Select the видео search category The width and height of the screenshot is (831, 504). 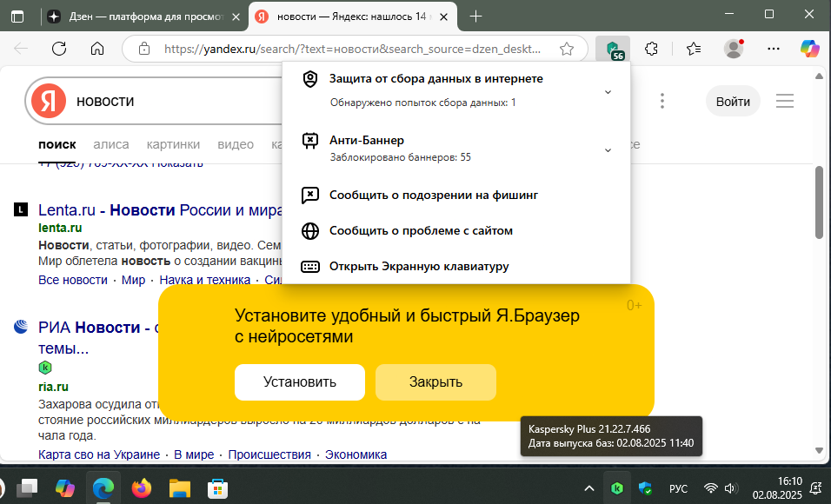[x=236, y=144]
